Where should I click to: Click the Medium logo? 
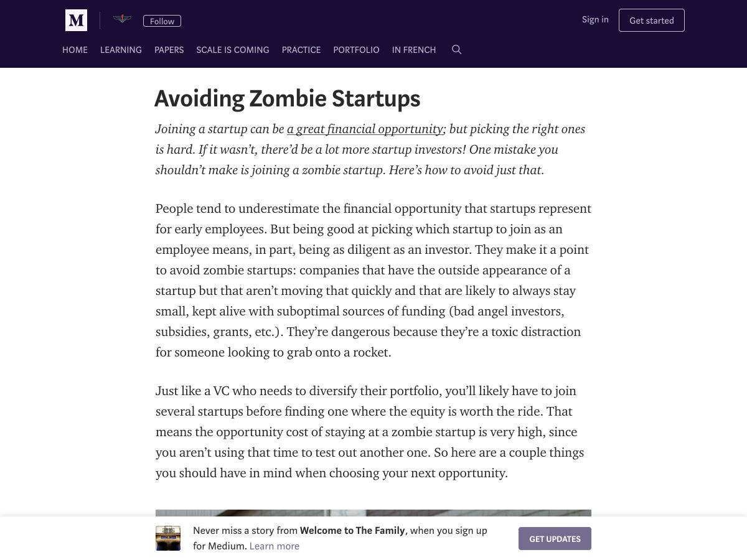[76, 21]
